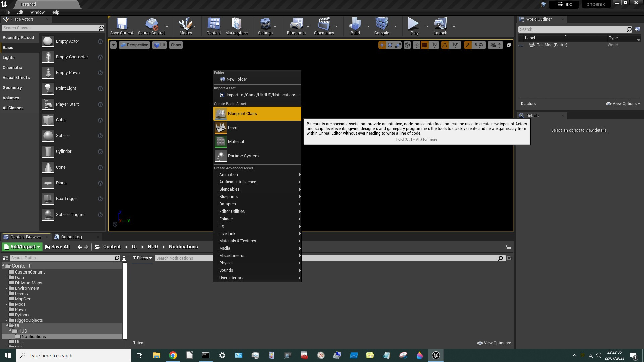Maximize or restore viewport icon
This screenshot has height=362, width=644.
click(508, 45)
